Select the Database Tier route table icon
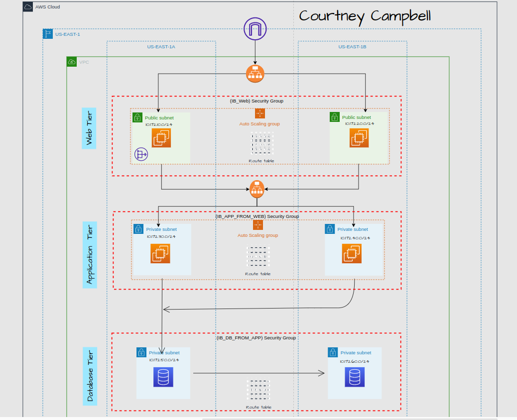Screen dimensions: 517x420 click(x=258, y=390)
